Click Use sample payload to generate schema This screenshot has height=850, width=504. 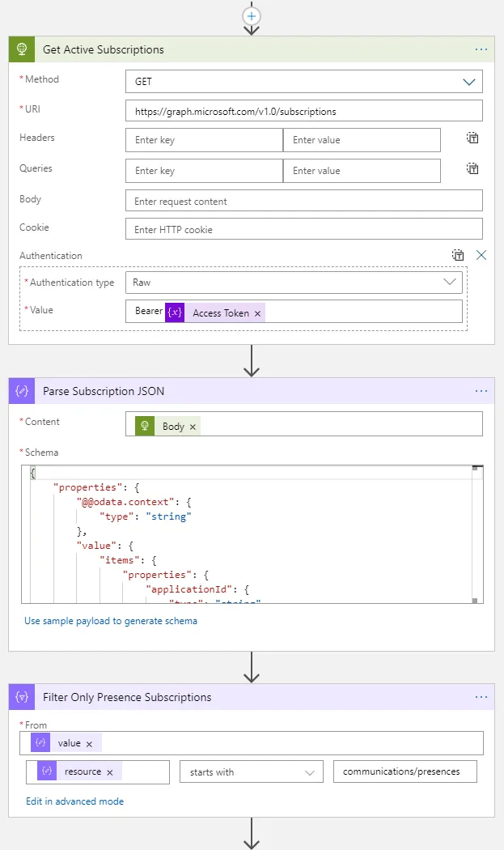111,621
